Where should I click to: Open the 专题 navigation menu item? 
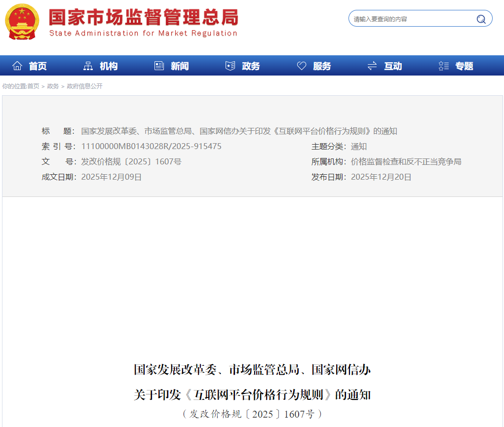[464, 66]
